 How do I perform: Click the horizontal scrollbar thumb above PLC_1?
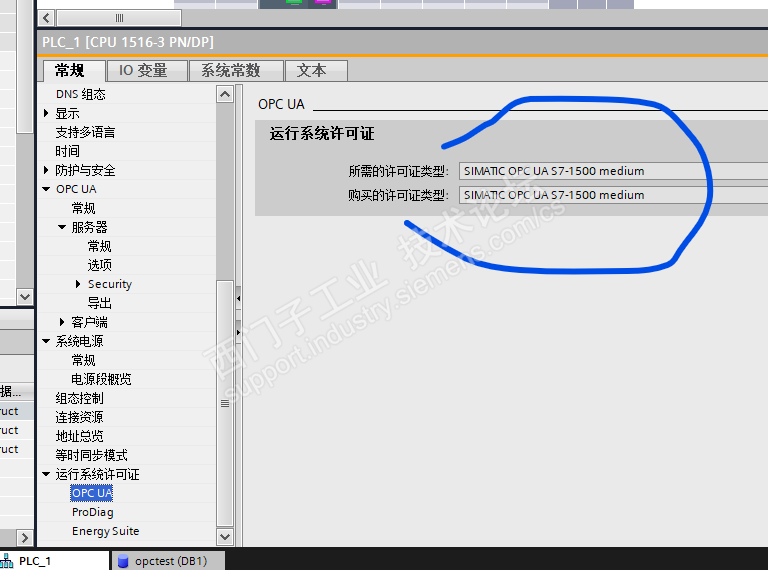click(119, 19)
